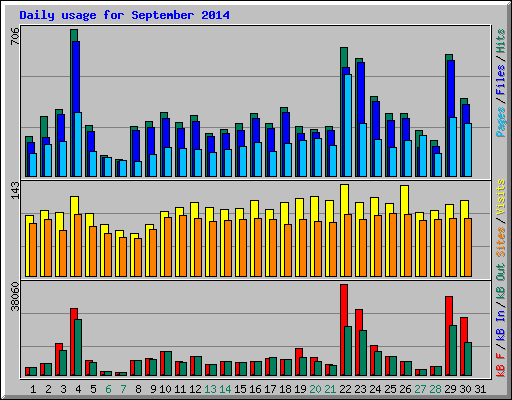The height and width of the screenshot is (400, 512).
Task: Click green weekend day 27 label
Action: tap(420, 389)
